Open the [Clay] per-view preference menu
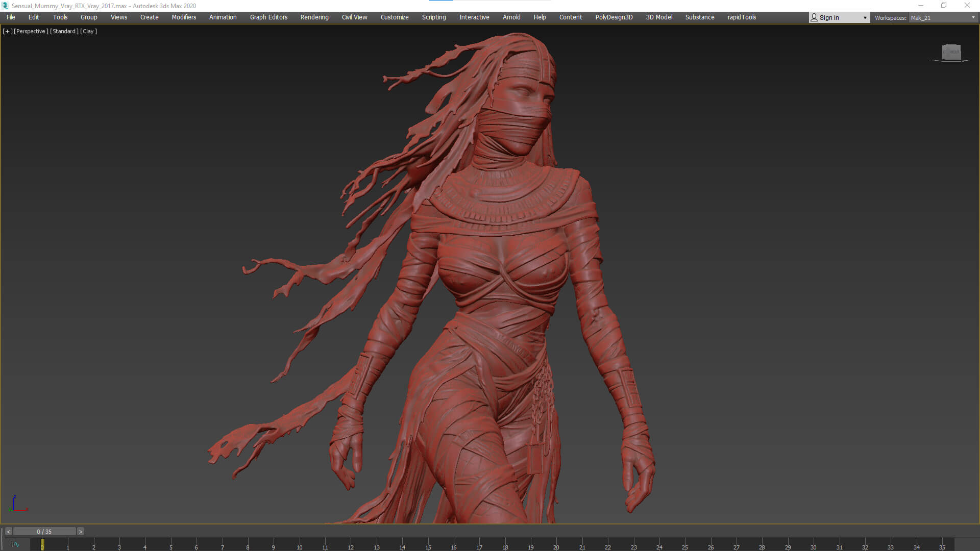The width and height of the screenshot is (980, 551). tap(88, 31)
